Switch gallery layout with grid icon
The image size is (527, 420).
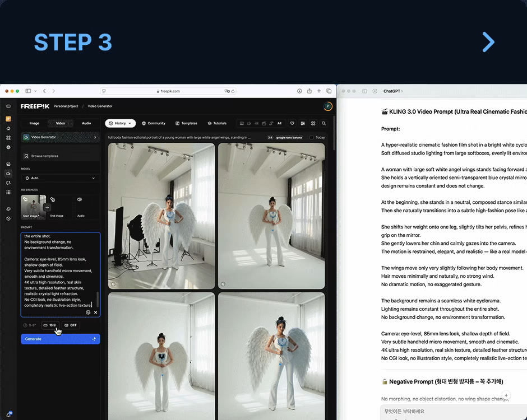(x=313, y=123)
